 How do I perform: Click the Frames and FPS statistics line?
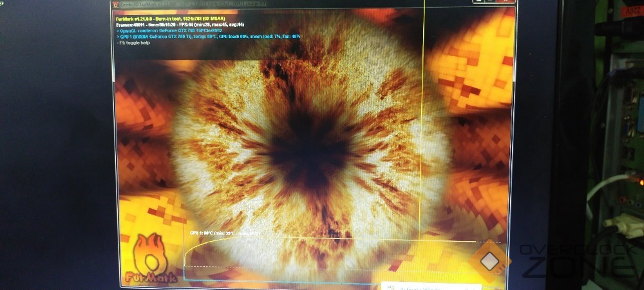pyautogui.click(x=180, y=24)
